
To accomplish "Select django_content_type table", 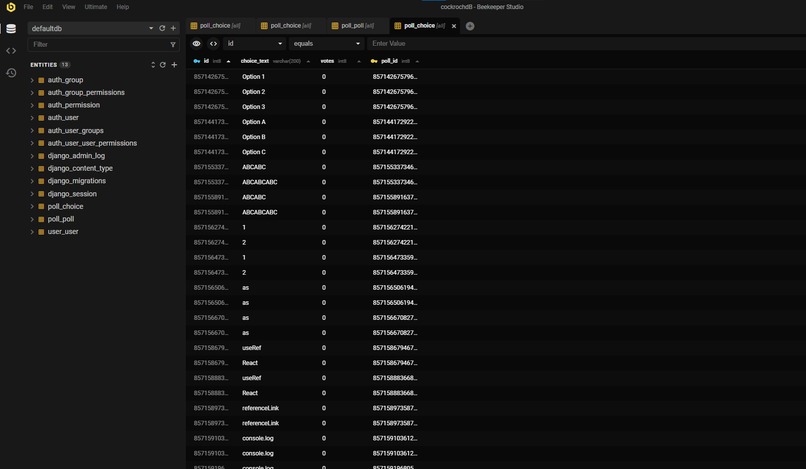I will (80, 169).
